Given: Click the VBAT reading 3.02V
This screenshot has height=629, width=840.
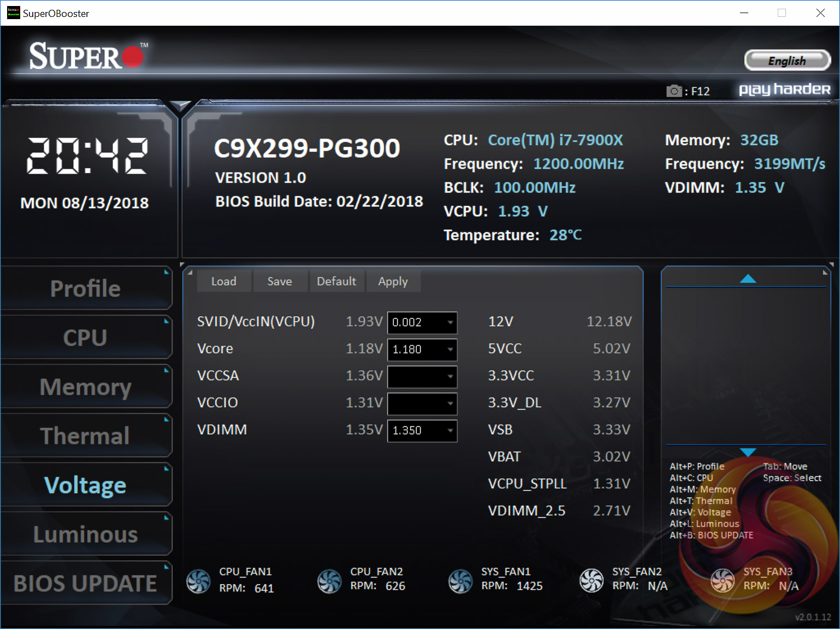Looking at the screenshot, I should click(612, 456).
